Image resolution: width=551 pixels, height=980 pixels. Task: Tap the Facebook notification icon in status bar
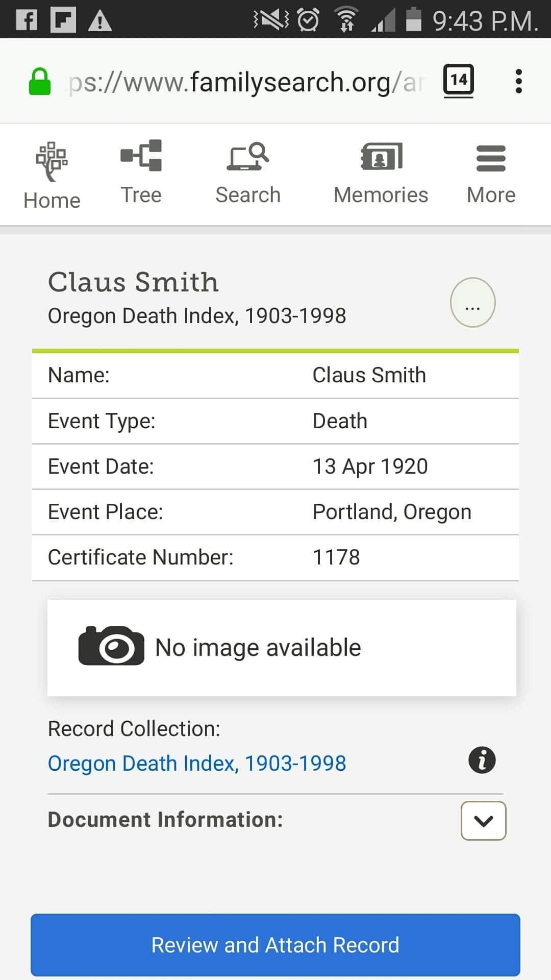pos(27,20)
